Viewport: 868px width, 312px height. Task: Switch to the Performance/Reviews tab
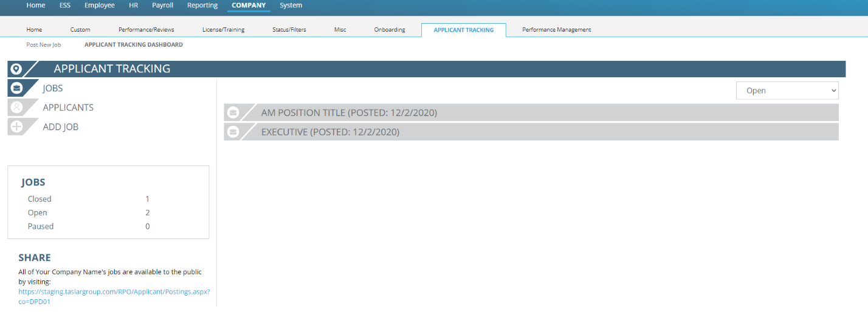146,30
